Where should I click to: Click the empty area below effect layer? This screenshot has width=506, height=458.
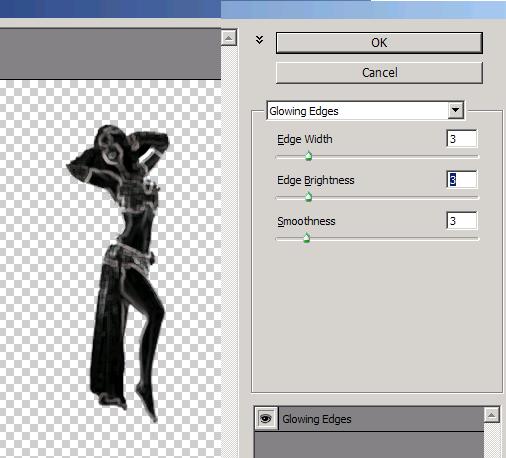[x=369, y=445]
